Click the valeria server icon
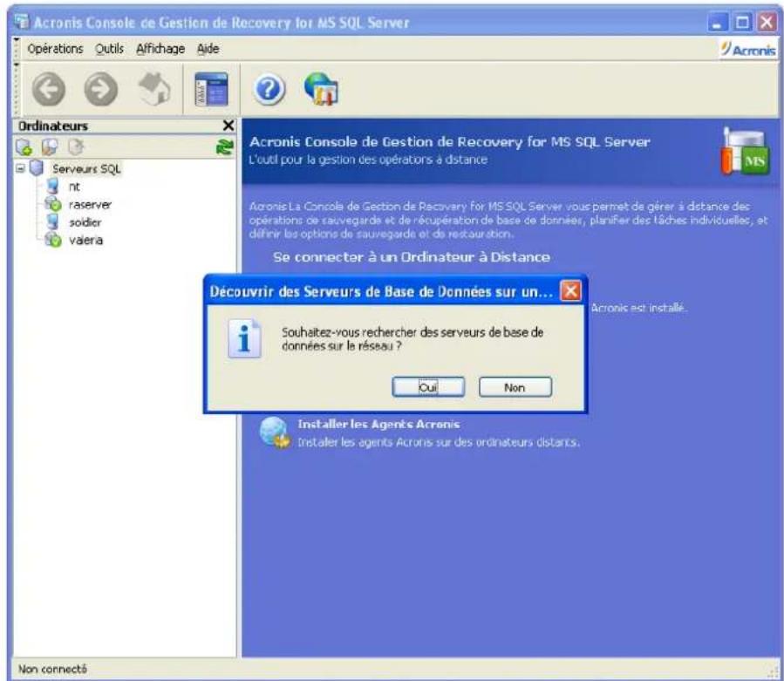Viewport: 784px width, 681px height. (52, 240)
